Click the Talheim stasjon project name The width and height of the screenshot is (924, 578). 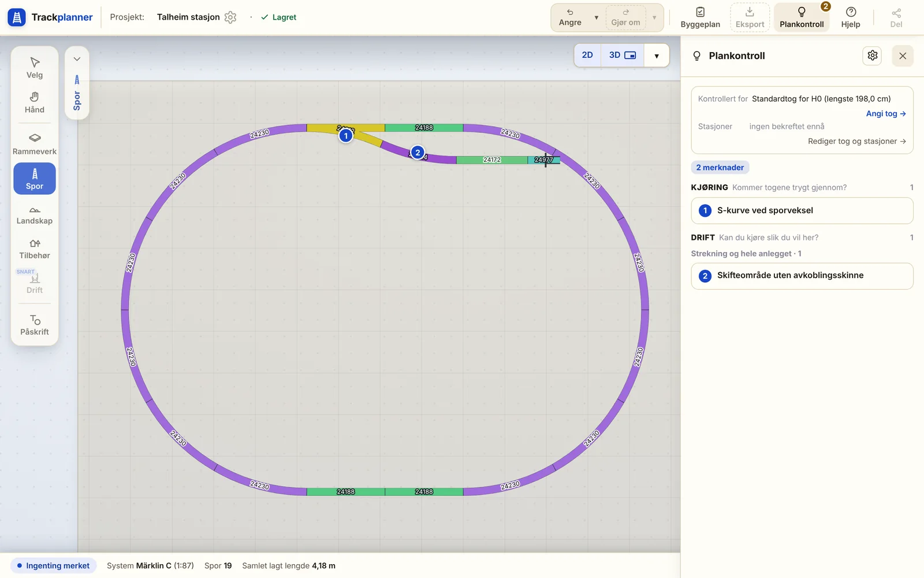click(x=188, y=17)
